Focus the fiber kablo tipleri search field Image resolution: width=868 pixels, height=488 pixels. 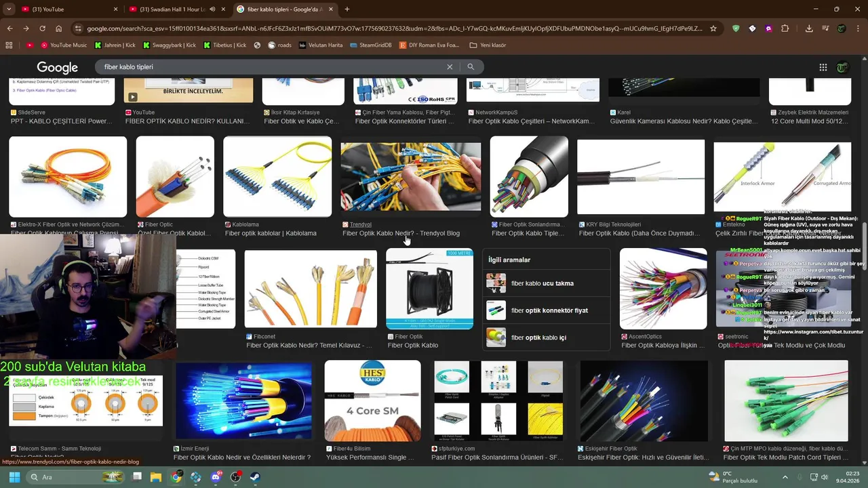pyautogui.click(x=271, y=66)
